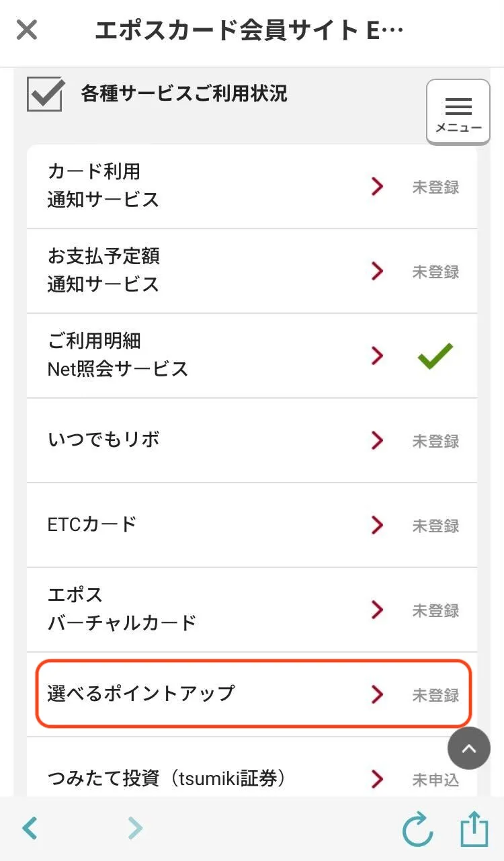Click 未登録 status for カード利用通知サービス
504x861 pixels.
tap(435, 188)
